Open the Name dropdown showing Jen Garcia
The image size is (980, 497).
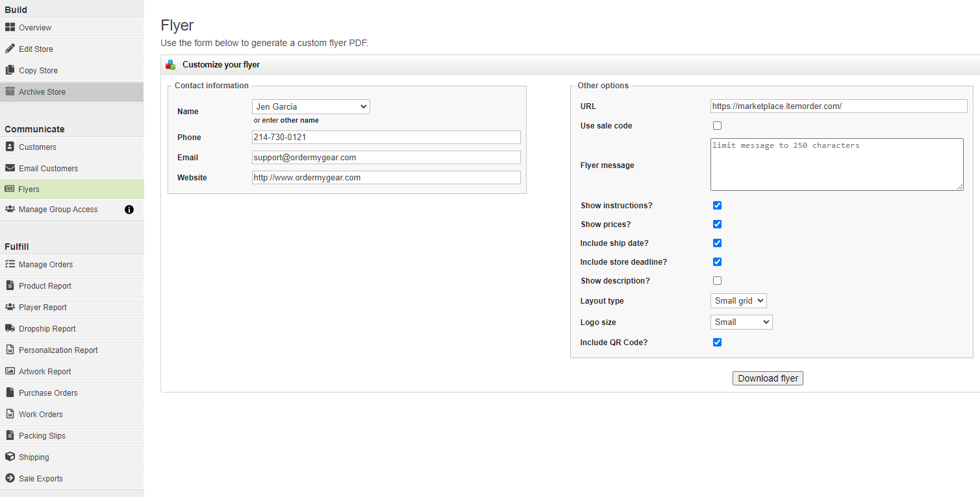click(x=311, y=106)
